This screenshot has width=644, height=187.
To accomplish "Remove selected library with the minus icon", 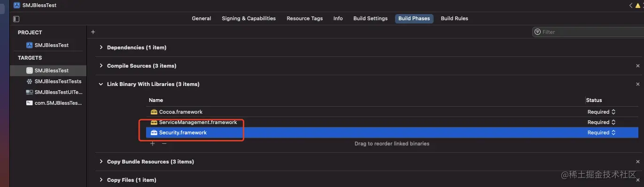I will [164, 143].
